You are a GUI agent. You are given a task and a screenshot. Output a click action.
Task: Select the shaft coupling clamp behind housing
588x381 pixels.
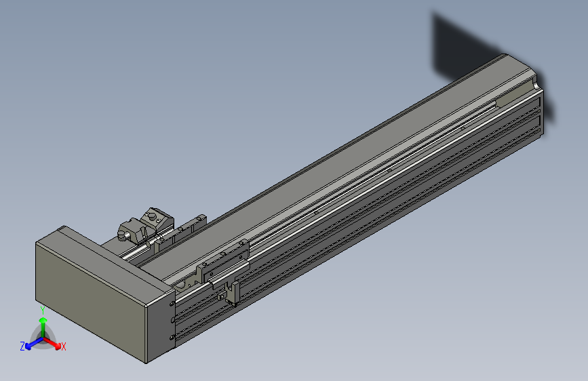146,225
